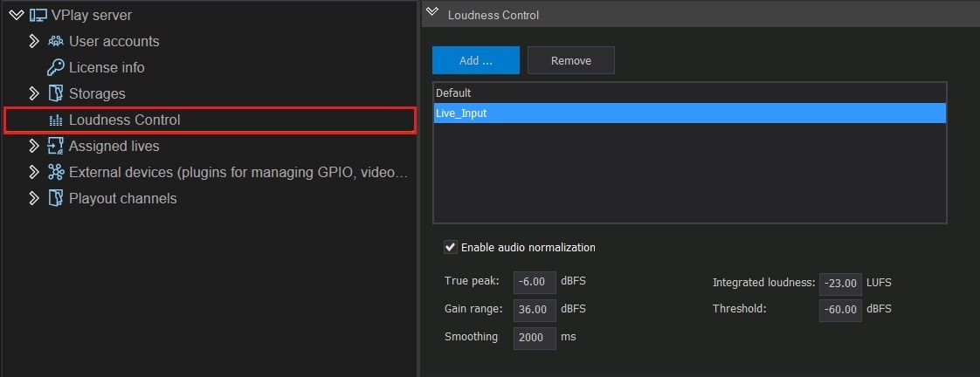Viewport: 980px width, 377px height.
Task: Select Loudness Control label in tree
Action: click(124, 120)
